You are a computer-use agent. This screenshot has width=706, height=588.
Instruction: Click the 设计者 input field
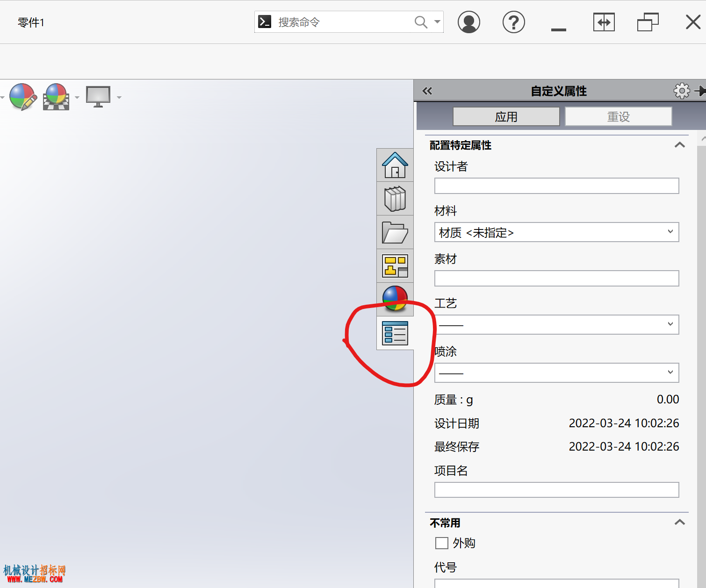coord(557,186)
